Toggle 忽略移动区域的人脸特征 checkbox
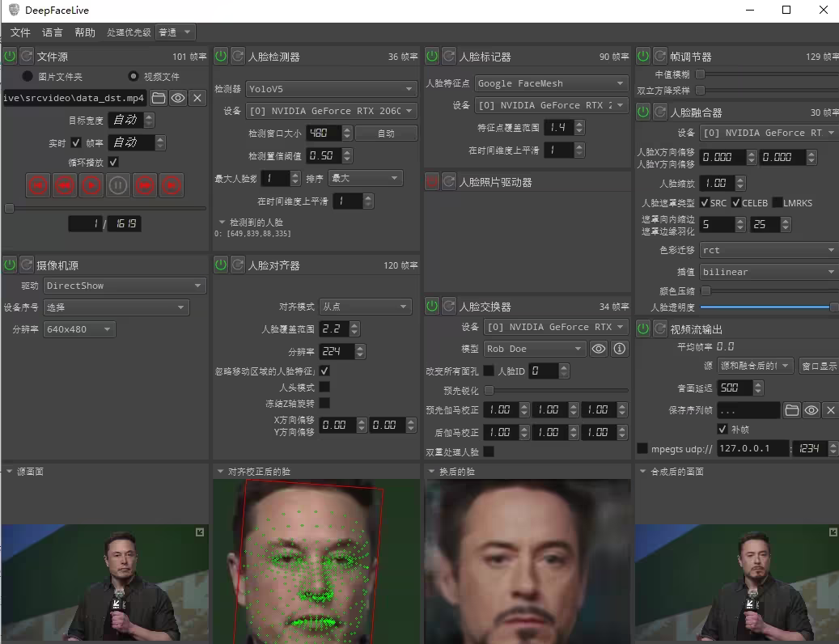The width and height of the screenshot is (839, 644). [324, 371]
